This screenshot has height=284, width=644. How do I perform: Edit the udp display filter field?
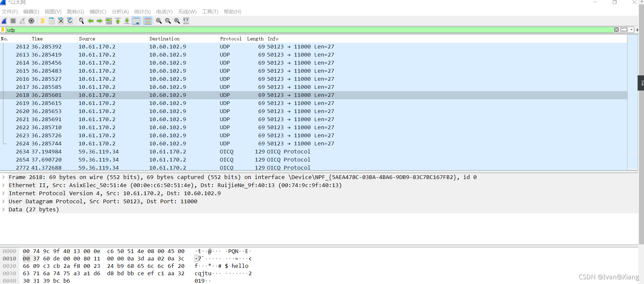[310, 30]
